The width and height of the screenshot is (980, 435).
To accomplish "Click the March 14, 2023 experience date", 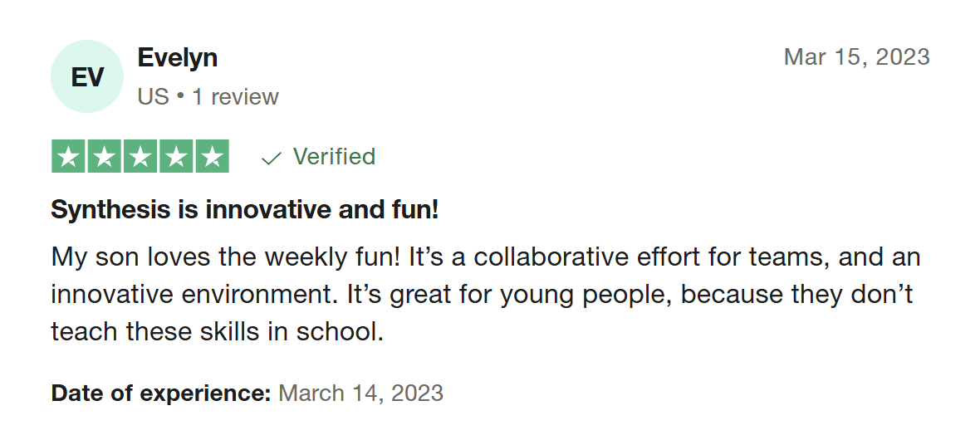I will pos(360,393).
